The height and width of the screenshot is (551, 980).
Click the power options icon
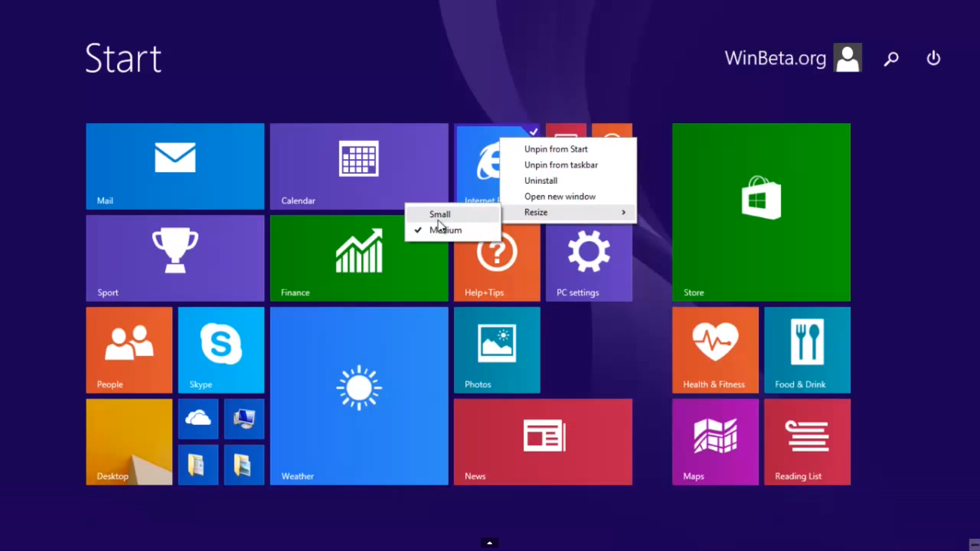pyautogui.click(x=933, y=59)
